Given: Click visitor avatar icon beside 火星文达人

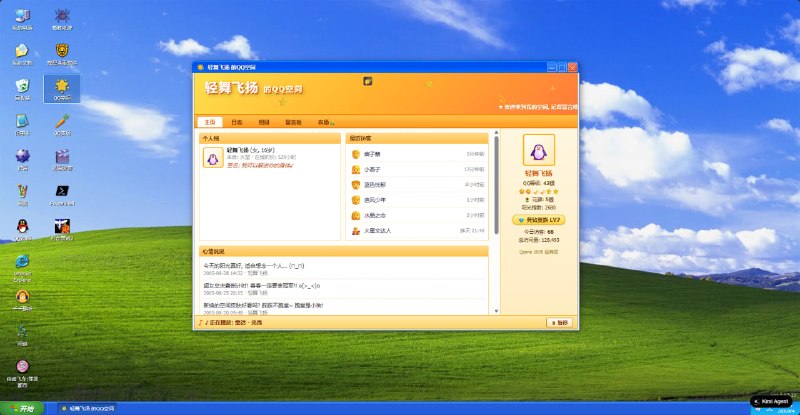Looking at the screenshot, I should pyautogui.click(x=356, y=231).
